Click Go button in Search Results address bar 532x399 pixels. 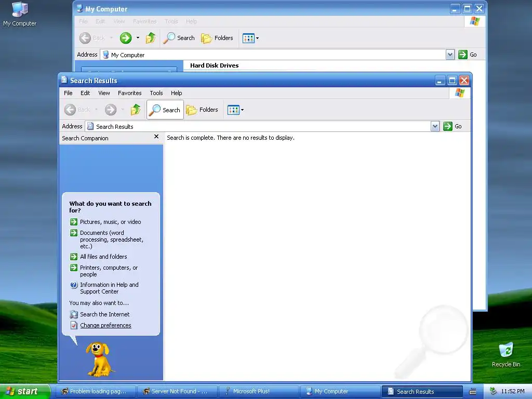pyautogui.click(x=453, y=126)
